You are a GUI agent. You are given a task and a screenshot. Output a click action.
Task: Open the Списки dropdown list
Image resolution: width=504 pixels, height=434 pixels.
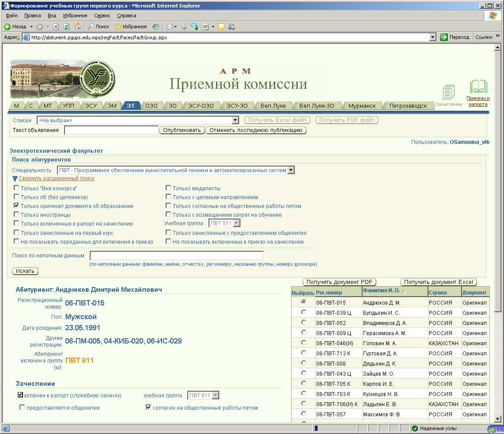pyautogui.click(x=235, y=120)
